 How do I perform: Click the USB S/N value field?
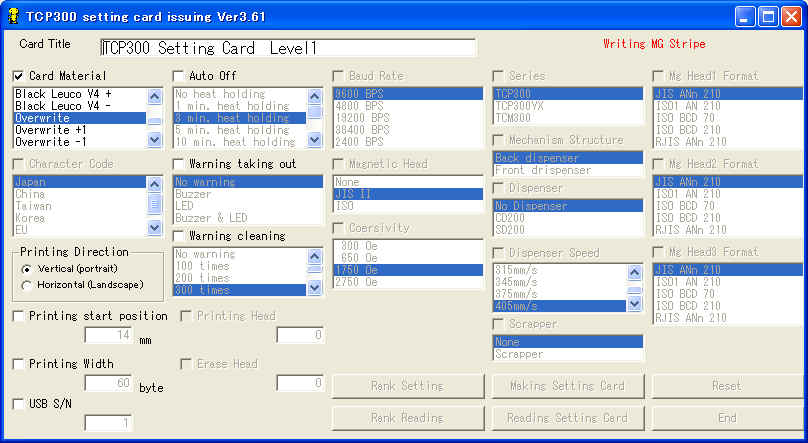108,423
